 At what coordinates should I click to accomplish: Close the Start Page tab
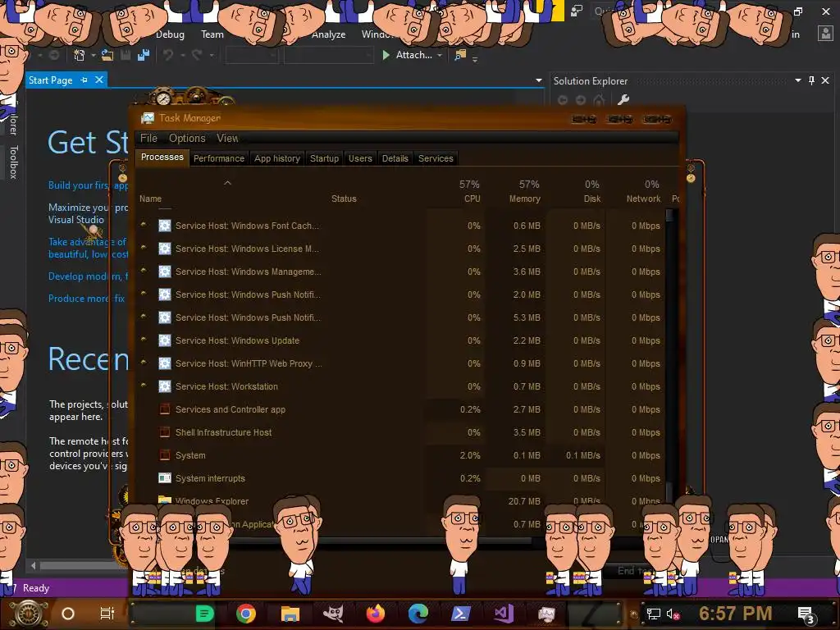[x=99, y=80]
